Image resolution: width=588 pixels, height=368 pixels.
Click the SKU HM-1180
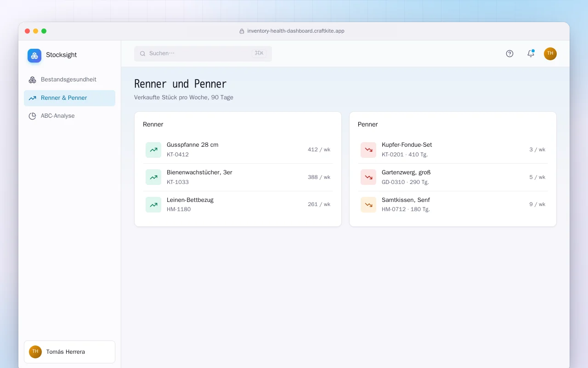[x=179, y=209]
